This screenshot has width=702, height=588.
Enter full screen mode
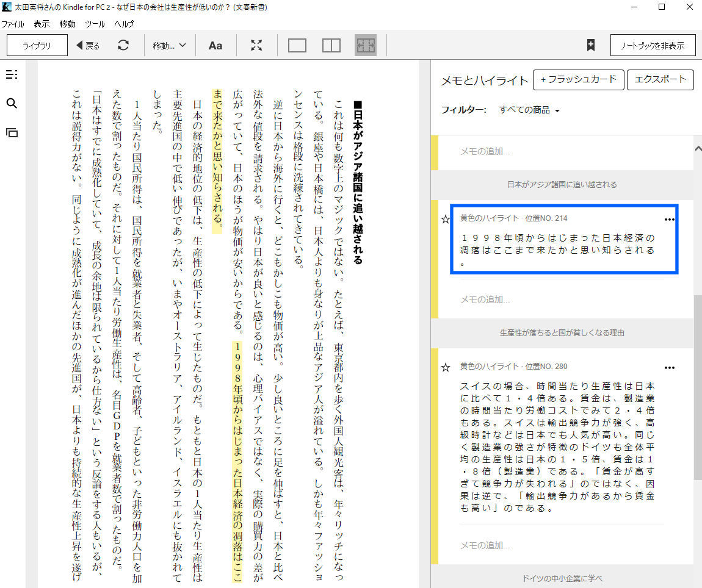(x=256, y=45)
